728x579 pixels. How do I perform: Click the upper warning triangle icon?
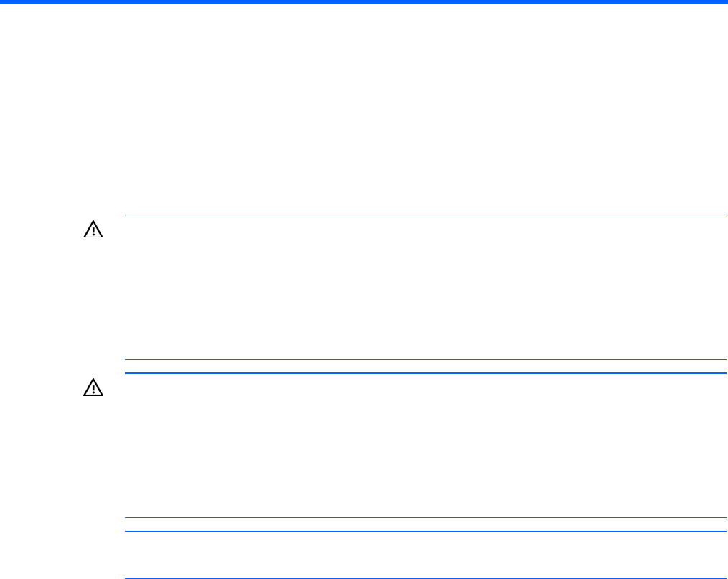tap(94, 230)
